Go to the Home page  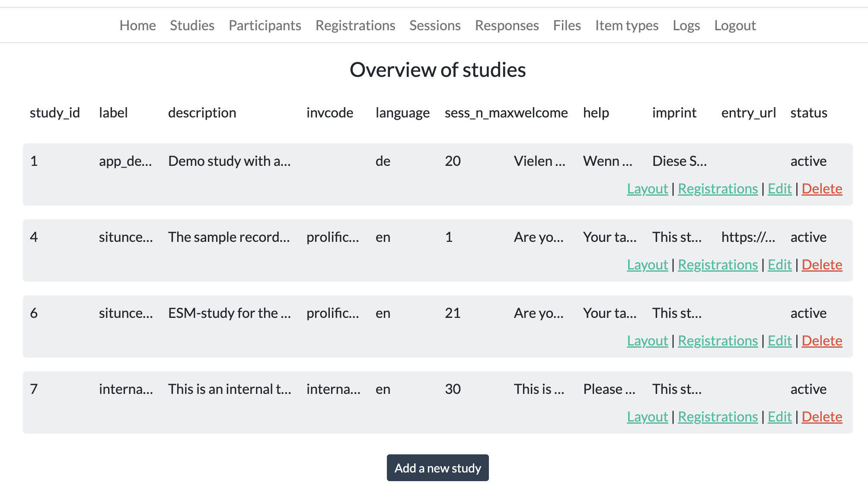click(x=137, y=25)
